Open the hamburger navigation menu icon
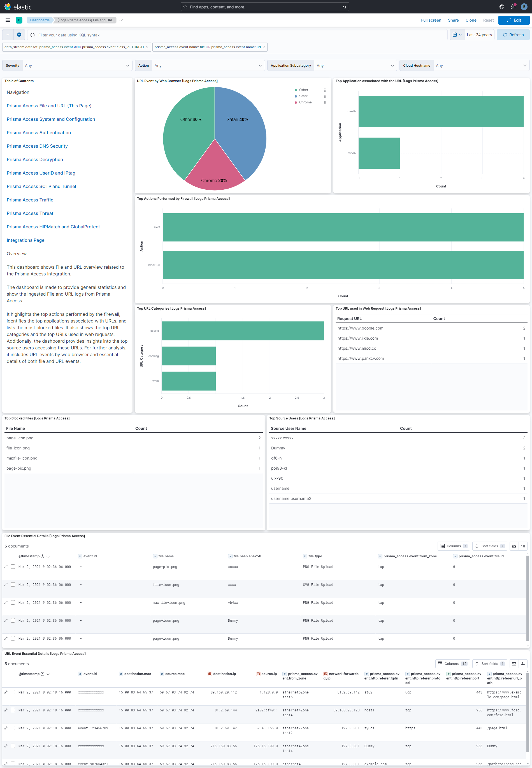Image resolution: width=532 pixels, height=768 pixels. point(8,20)
